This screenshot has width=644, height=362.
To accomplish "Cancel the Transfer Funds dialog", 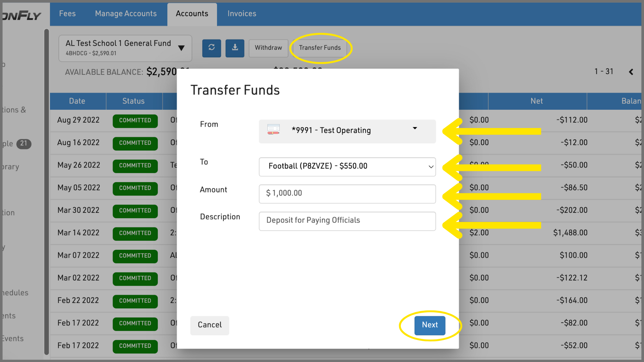I will pos(210,325).
